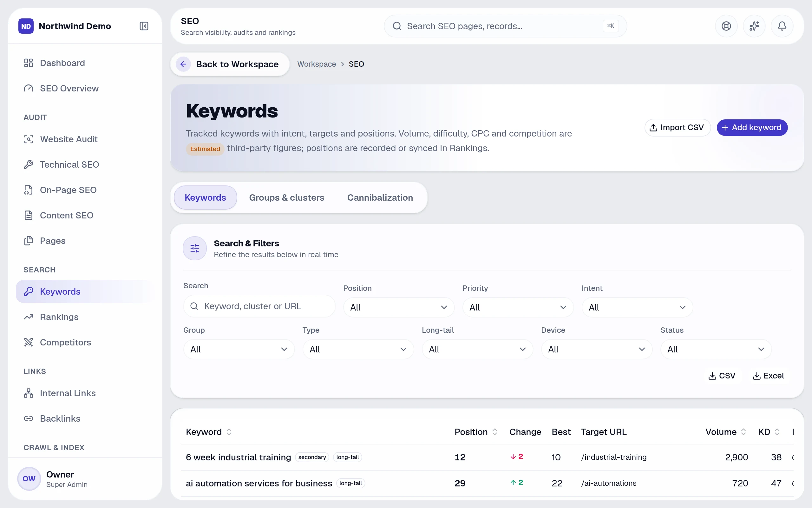Click keyword 'ai automation services for business'
This screenshot has height=508, width=812.
(259, 483)
